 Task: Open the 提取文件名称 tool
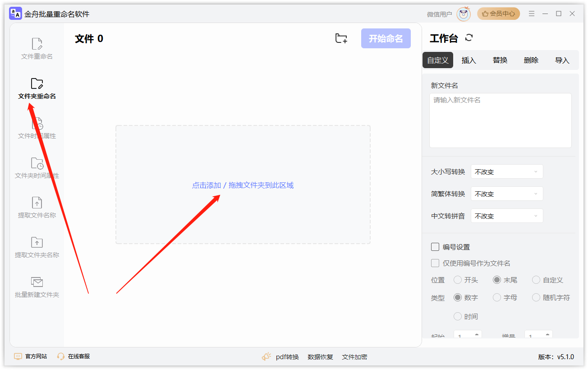point(36,208)
